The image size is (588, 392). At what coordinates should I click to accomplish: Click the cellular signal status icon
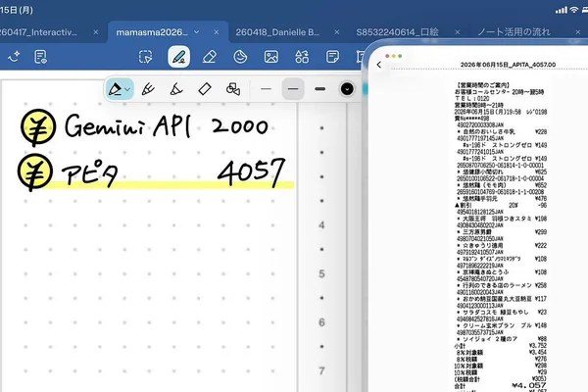click(562, 10)
